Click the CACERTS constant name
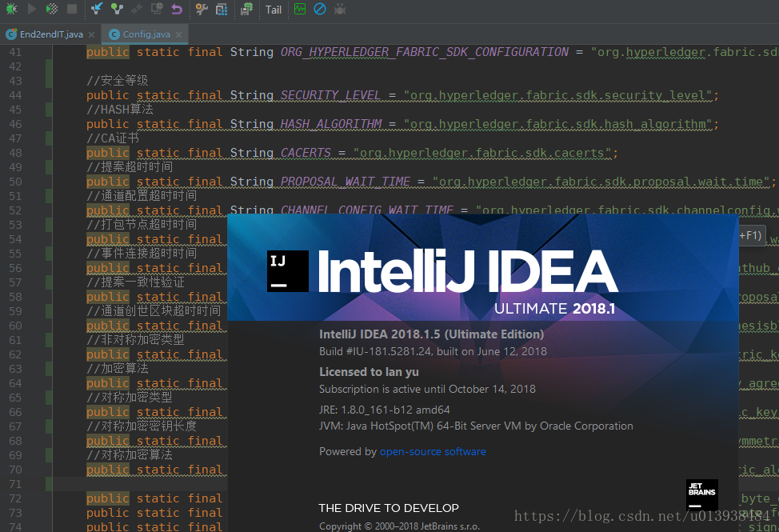 pyautogui.click(x=306, y=153)
